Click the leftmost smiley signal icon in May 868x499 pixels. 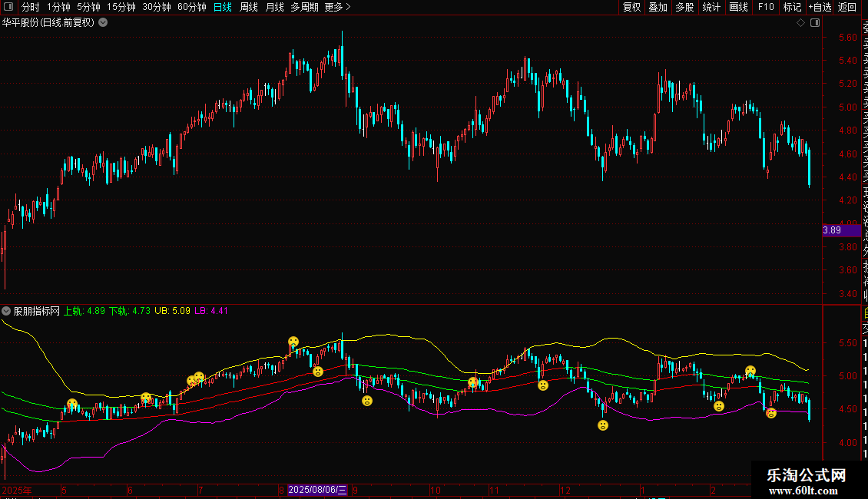72,404
